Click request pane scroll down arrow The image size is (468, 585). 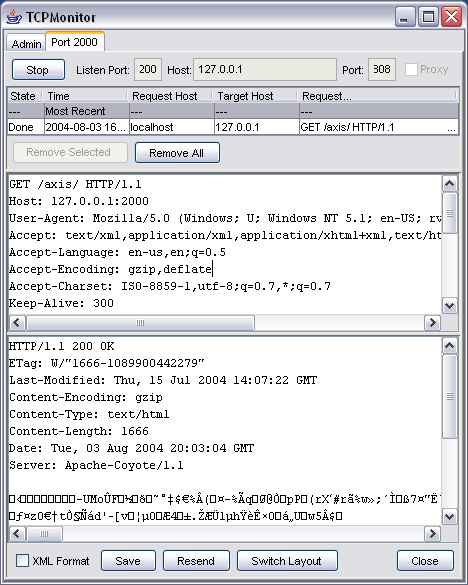point(449,306)
